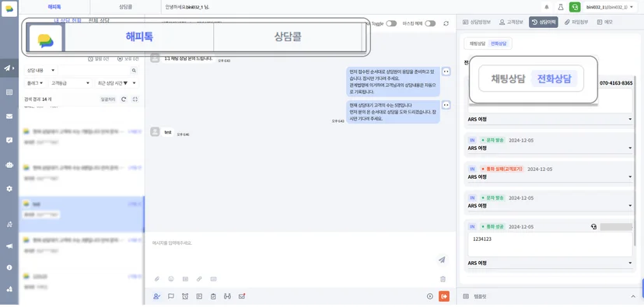Open options beside 먼저 접수된 순서대로 message
Viewport: 644px width, 307px height.
pos(446,72)
